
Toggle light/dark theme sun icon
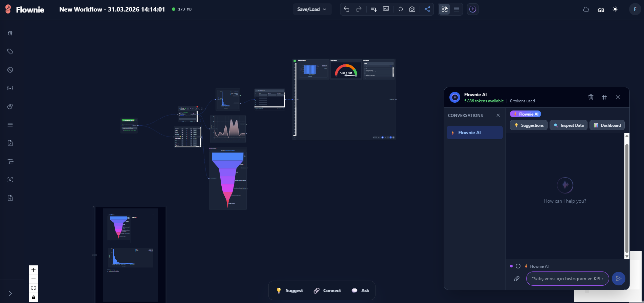[x=615, y=9]
